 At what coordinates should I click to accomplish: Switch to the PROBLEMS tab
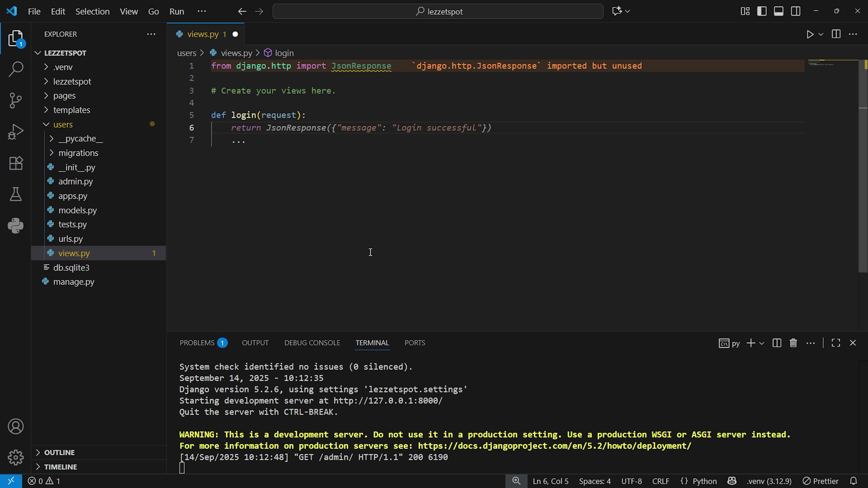[x=197, y=343]
